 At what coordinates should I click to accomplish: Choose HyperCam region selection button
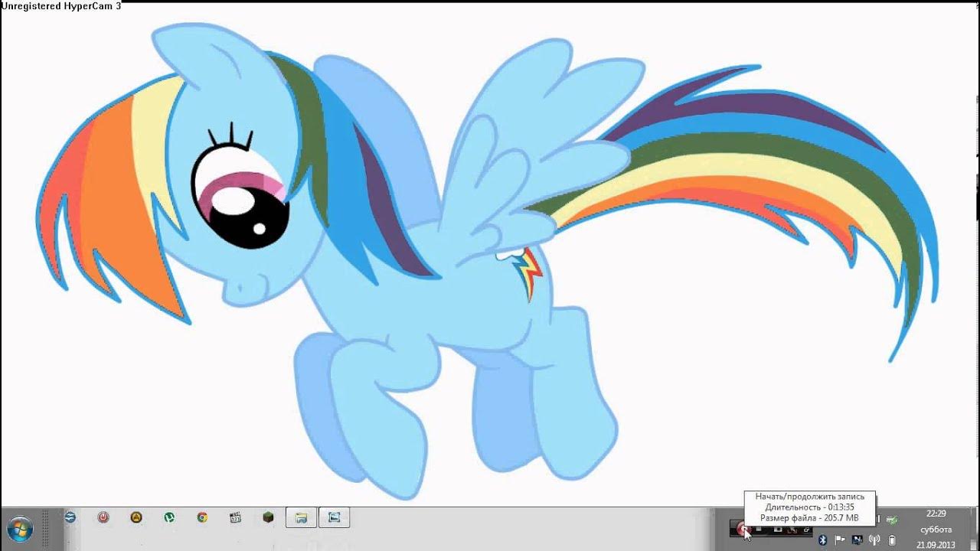[792, 530]
